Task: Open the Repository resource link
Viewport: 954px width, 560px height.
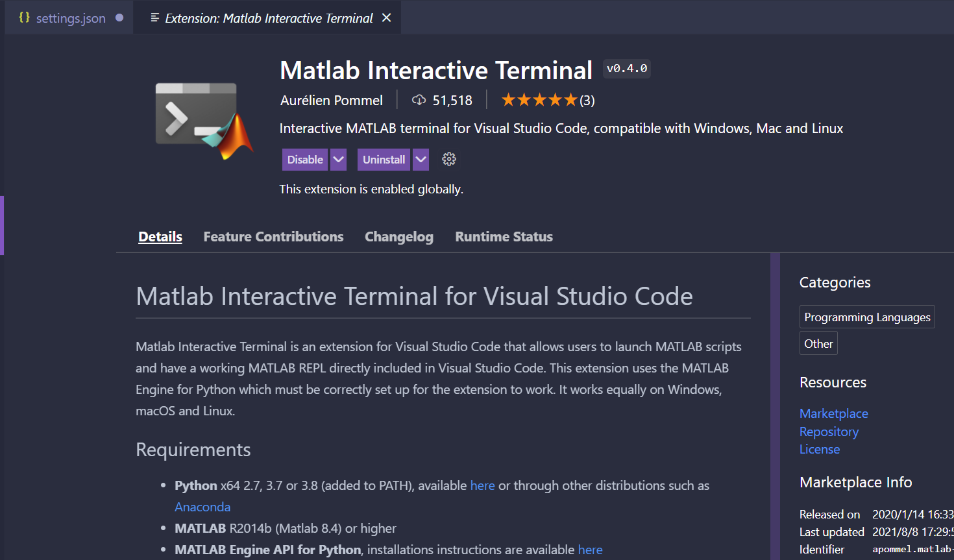Action: (829, 432)
